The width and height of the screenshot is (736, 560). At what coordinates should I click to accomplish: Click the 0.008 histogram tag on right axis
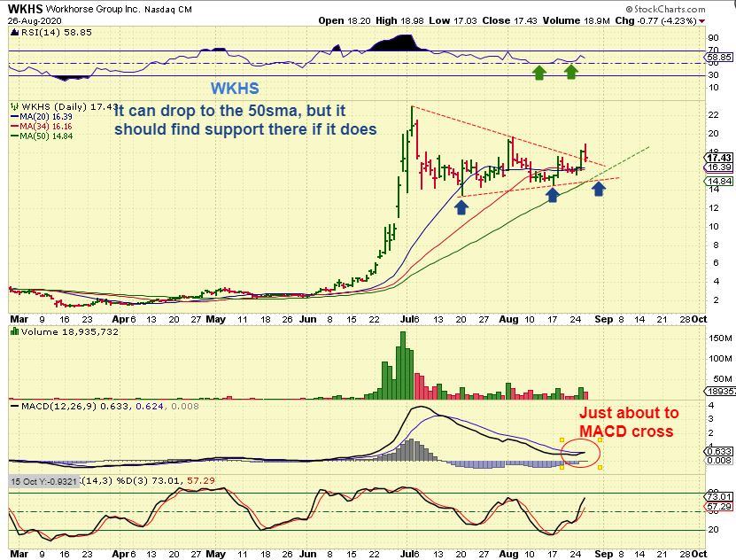(719, 461)
